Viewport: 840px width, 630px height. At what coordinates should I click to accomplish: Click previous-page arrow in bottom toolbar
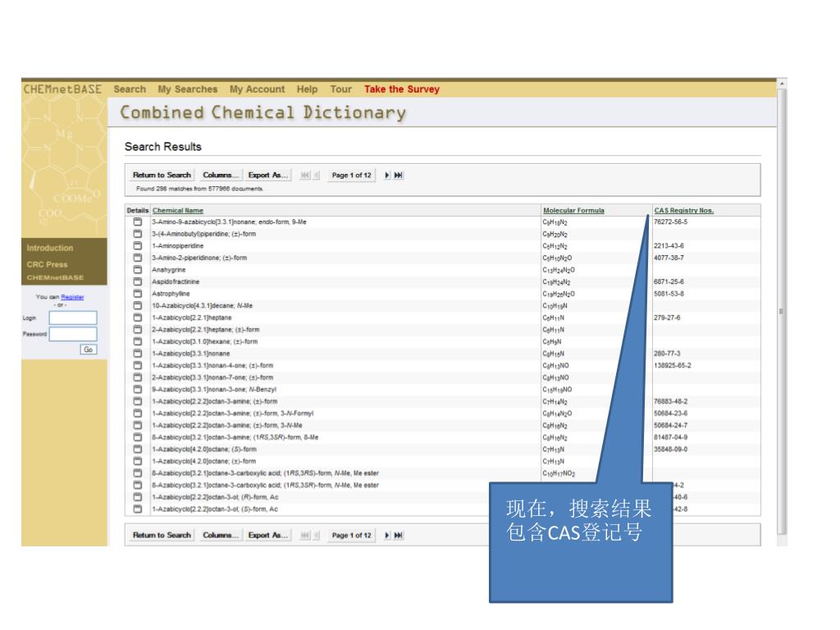point(316,535)
